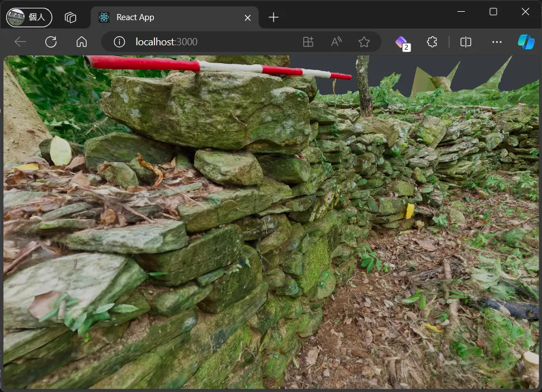Go to the browser home page

click(x=82, y=42)
